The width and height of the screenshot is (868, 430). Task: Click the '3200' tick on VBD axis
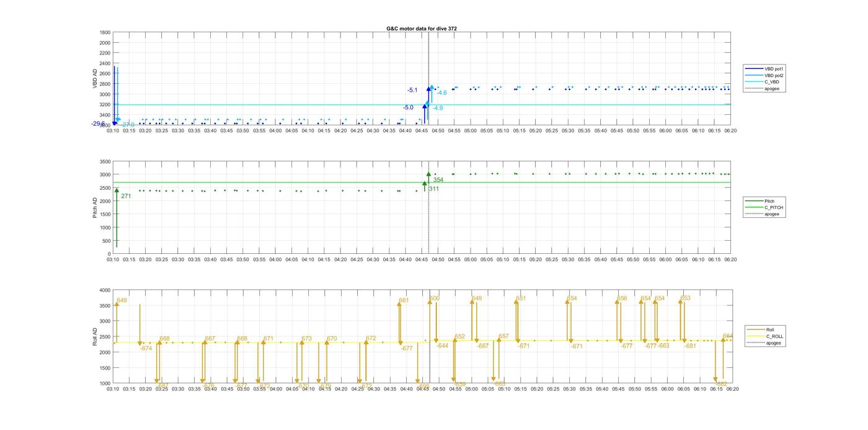pyautogui.click(x=105, y=105)
